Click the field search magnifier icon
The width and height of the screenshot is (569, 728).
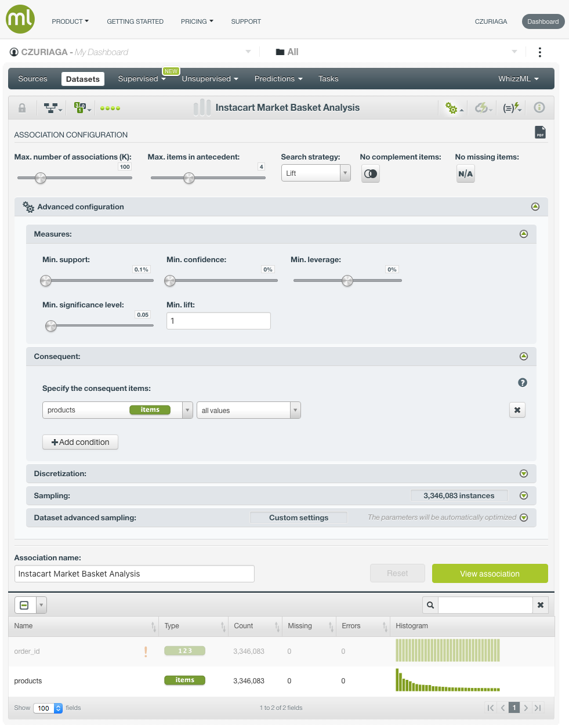pos(430,605)
